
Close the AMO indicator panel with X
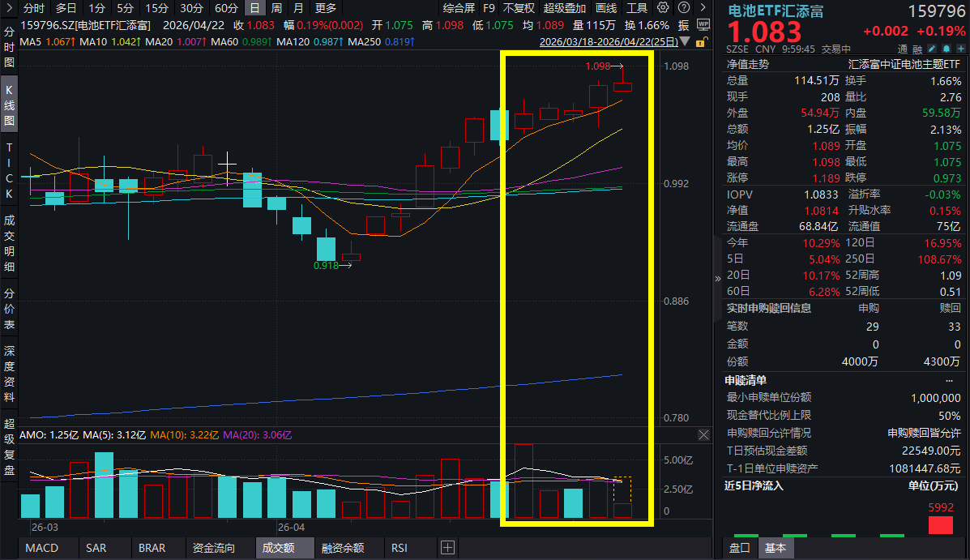click(x=703, y=435)
